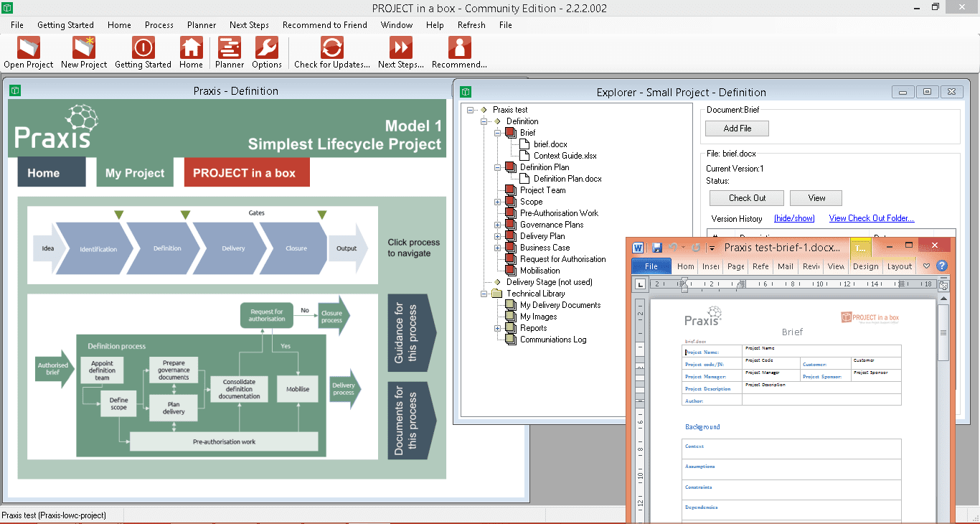Switch to Word's Layout tab
The height and width of the screenshot is (524, 980).
(900, 266)
